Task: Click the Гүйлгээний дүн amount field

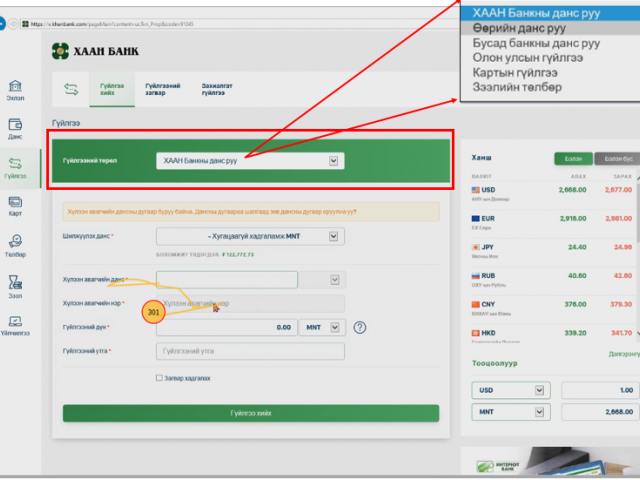Action: [x=227, y=327]
